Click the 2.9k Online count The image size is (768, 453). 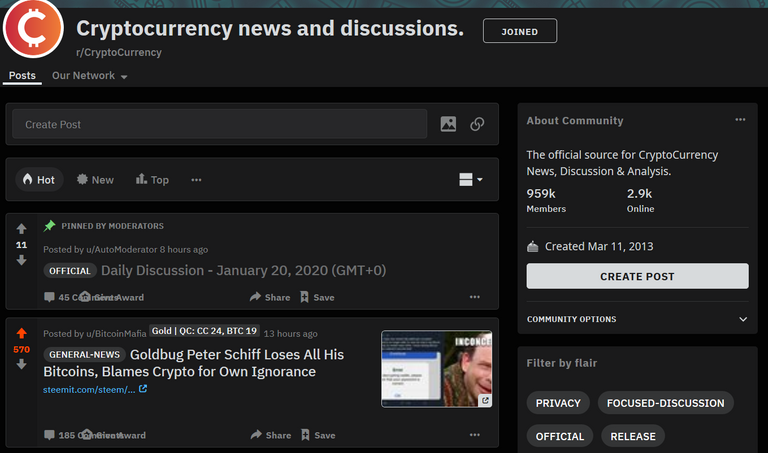click(x=640, y=200)
